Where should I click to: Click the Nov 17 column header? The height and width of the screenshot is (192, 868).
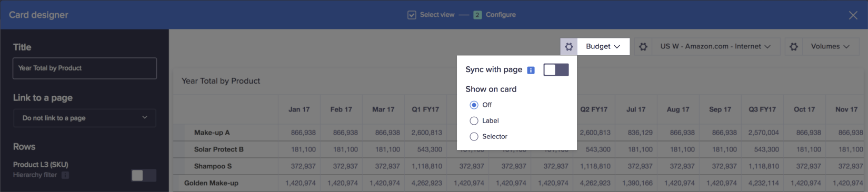[846, 109]
